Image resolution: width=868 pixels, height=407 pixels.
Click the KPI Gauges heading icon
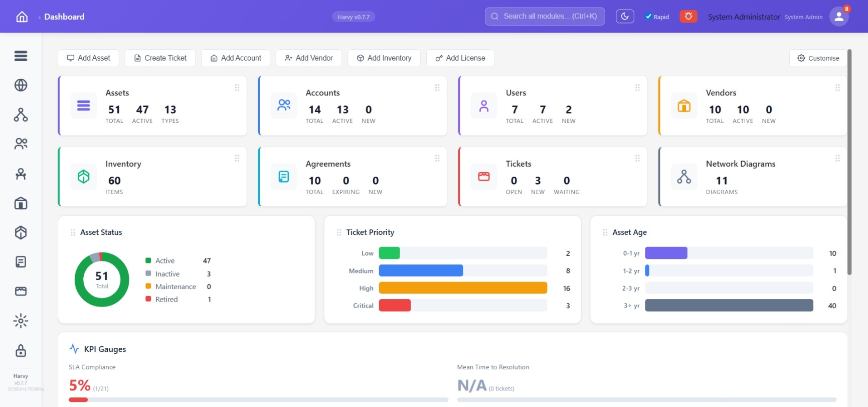(74, 349)
